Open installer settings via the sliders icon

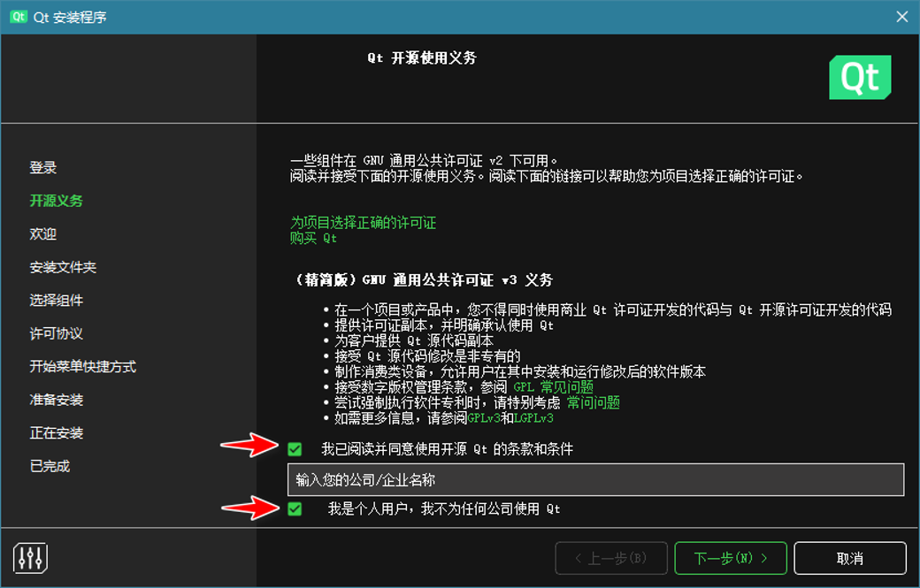(x=29, y=558)
